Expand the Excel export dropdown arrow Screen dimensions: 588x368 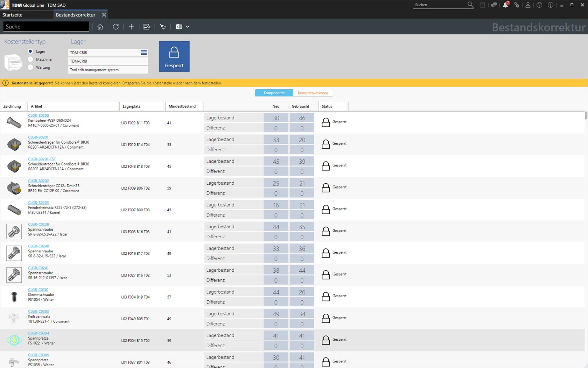tap(188, 27)
